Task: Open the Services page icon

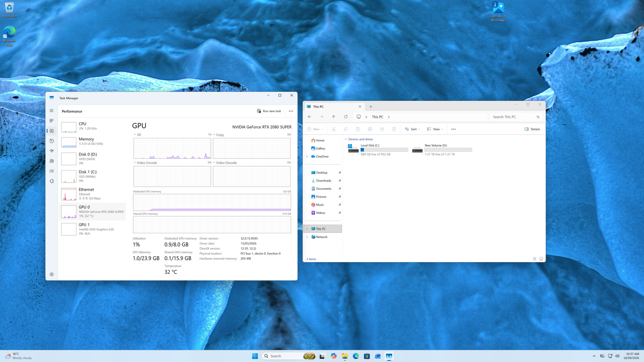Action: pos(52,181)
